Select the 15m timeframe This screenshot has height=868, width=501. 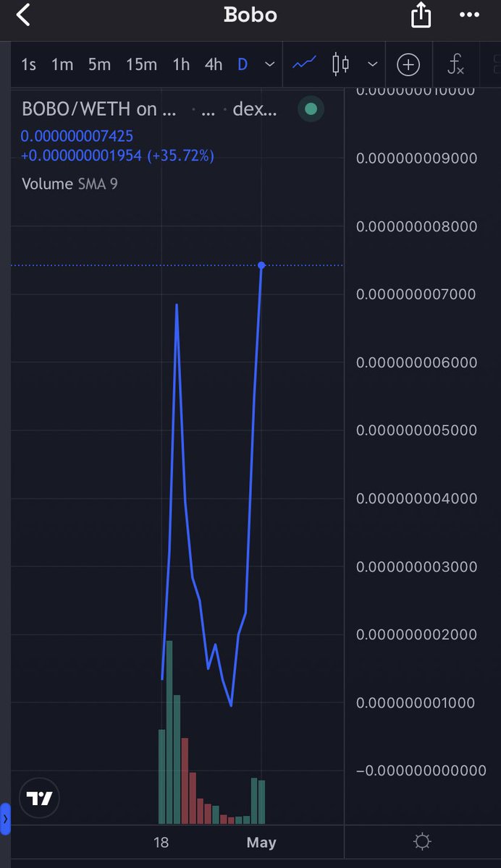[x=141, y=64]
